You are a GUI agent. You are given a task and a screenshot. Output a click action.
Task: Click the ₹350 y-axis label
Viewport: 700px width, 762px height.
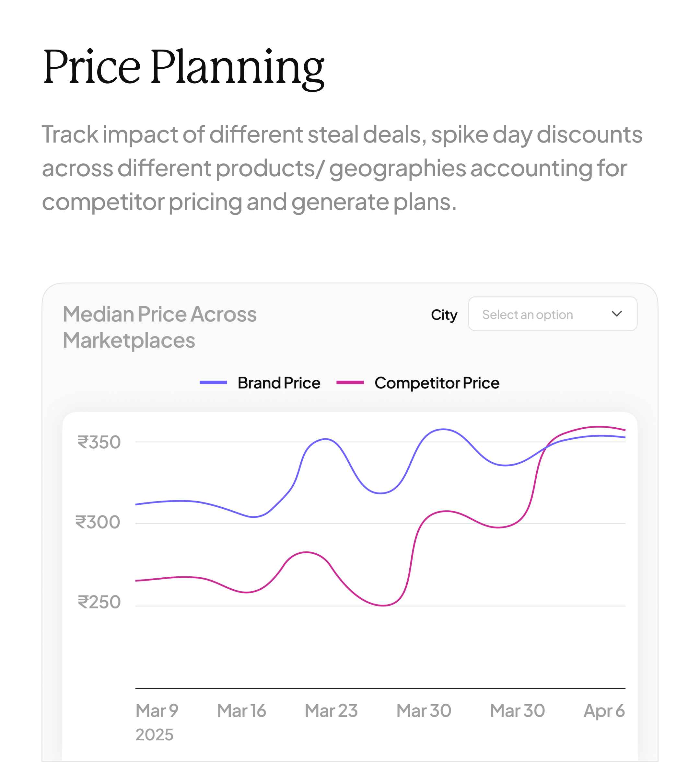click(x=99, y=442)
